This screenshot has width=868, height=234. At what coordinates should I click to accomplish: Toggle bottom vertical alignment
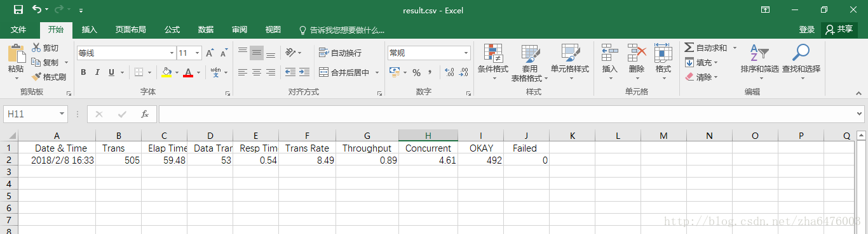click(271, 53)
